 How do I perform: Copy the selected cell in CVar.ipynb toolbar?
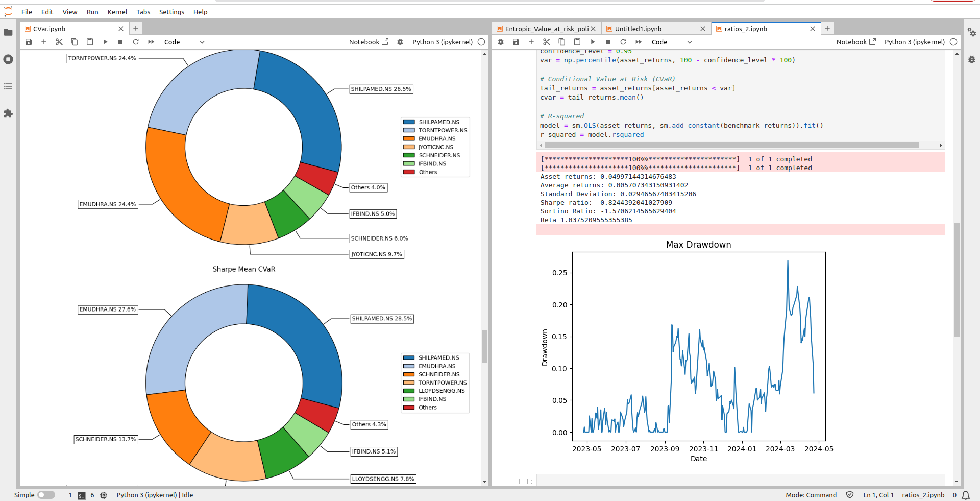point(75,42)
